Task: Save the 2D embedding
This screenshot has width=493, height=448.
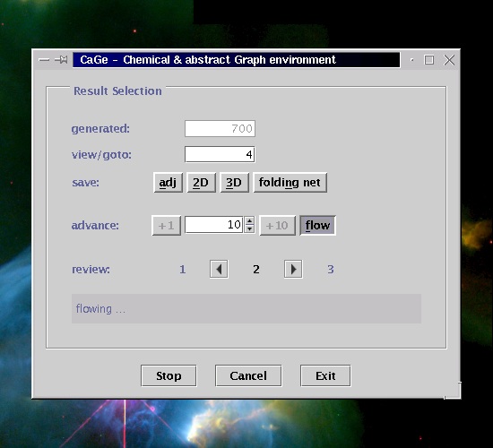Action: click(201, 183)
